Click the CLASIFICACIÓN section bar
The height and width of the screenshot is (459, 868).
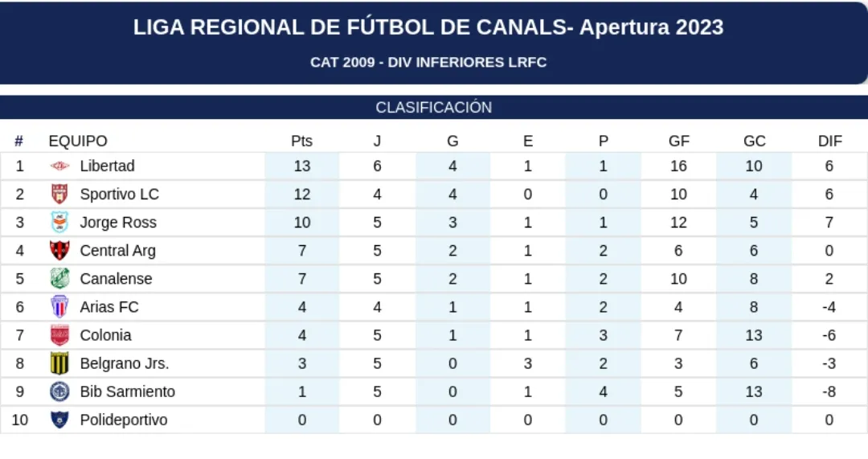coord(434,108)
